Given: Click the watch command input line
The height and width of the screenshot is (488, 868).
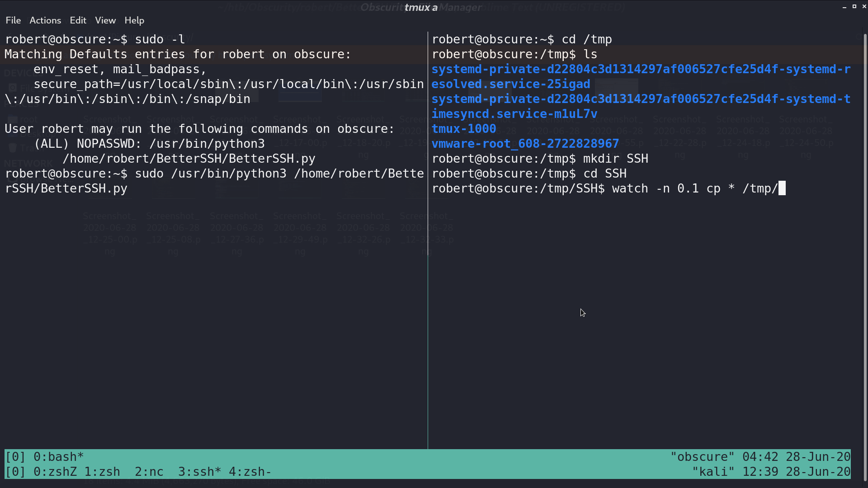Looking at the screenshot, I should point(609,188).
